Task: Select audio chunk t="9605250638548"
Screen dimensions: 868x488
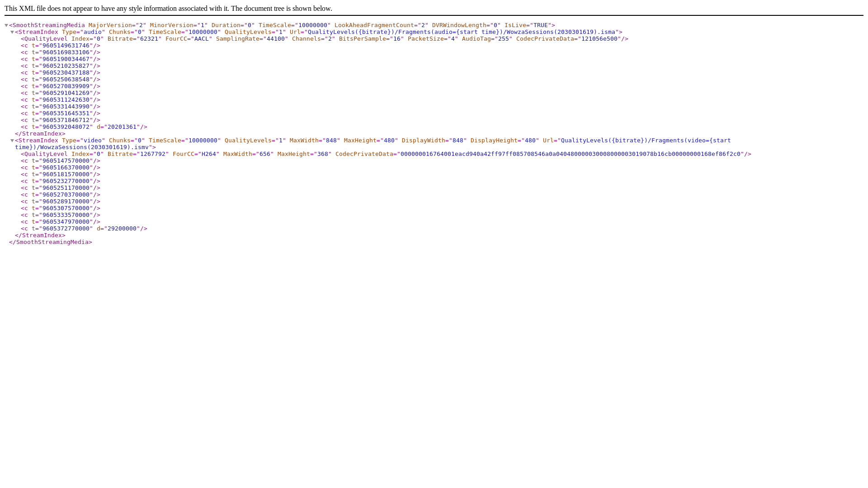Action: coord(61,80)
